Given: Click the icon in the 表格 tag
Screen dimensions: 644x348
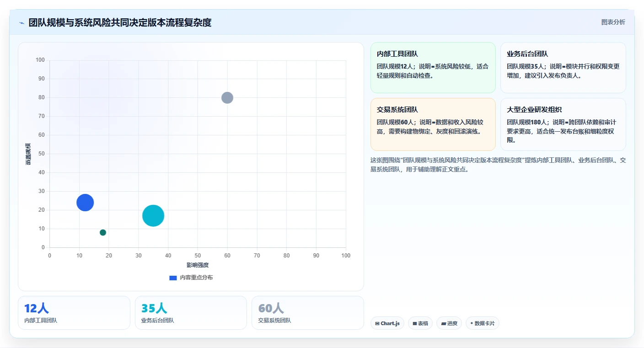Looking at the screenshot, I should (414, 323).
